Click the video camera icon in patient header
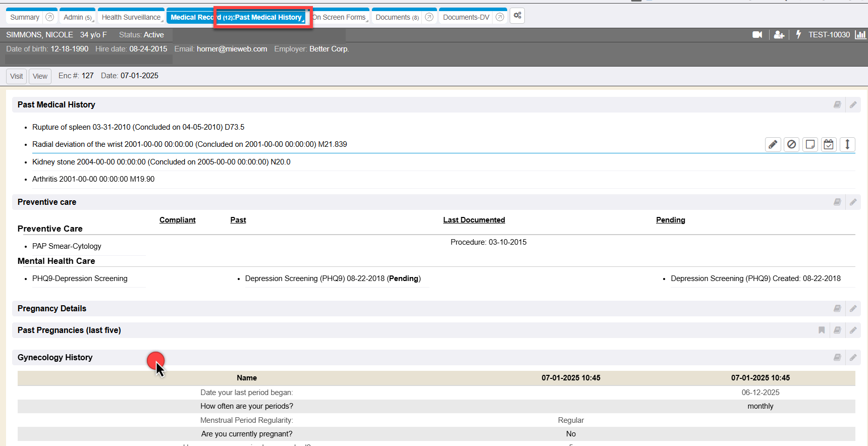The height and width of the screenshot is (446, 868). point(757,35)
